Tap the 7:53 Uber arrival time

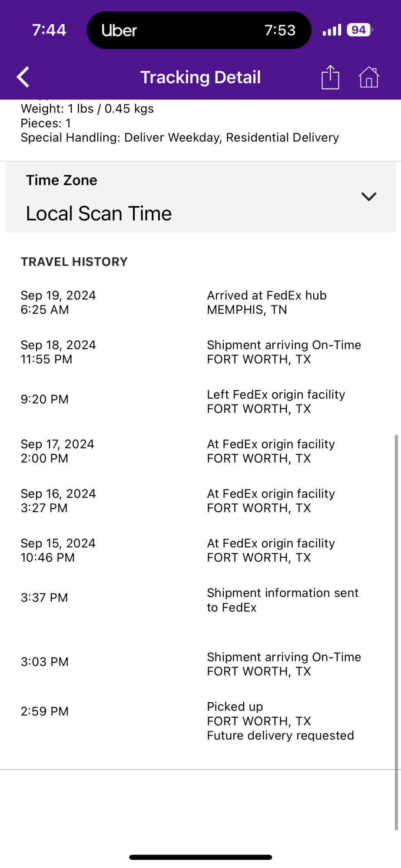pyautogui.click(x=280, y=30)
